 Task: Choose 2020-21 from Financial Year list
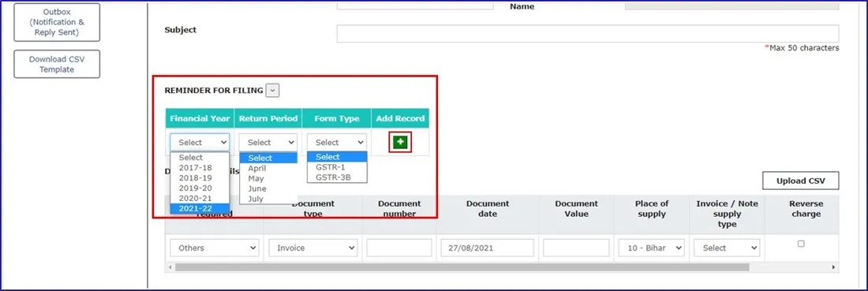(200, 198)
